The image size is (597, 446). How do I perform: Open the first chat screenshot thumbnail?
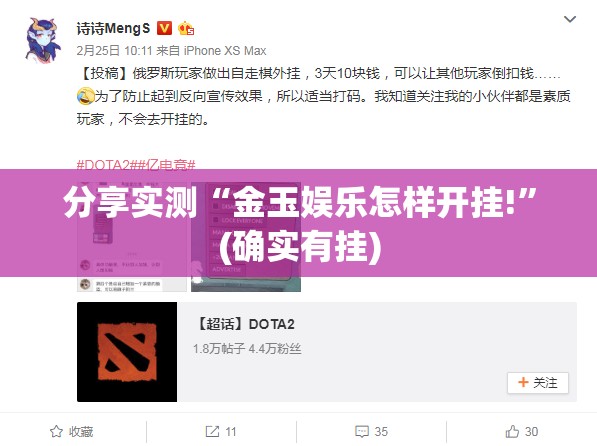(x=132, y=237)
